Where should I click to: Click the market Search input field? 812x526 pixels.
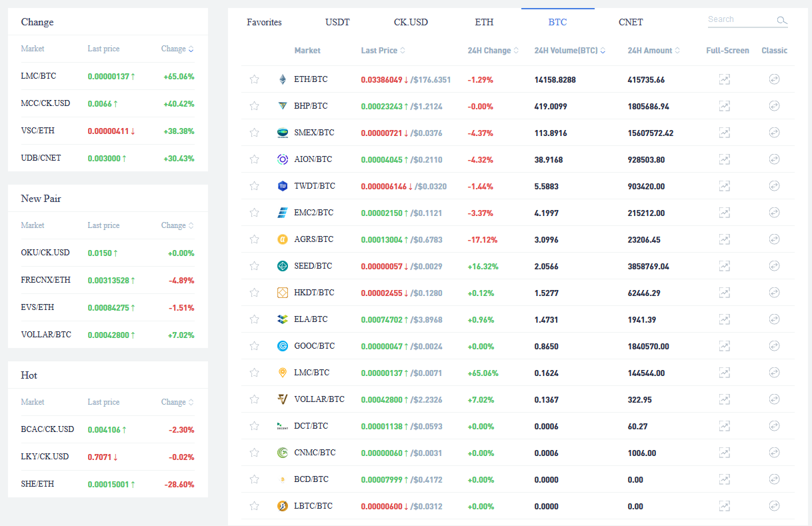pos(740,19)
